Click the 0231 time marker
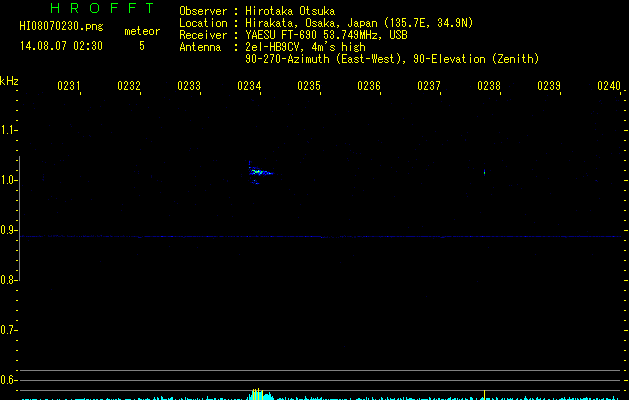Screen dimensions: 629x400 [69, 86]
